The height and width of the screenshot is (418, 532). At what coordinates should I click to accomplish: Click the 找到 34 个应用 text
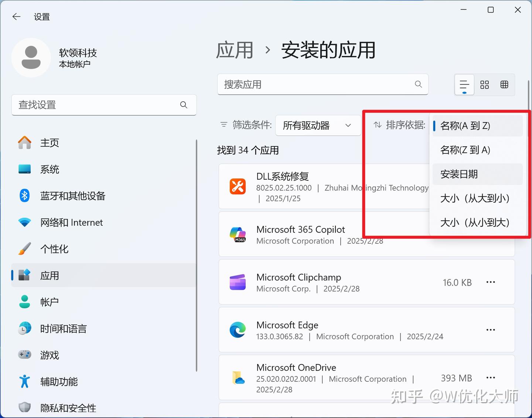(x=248, y=150)
